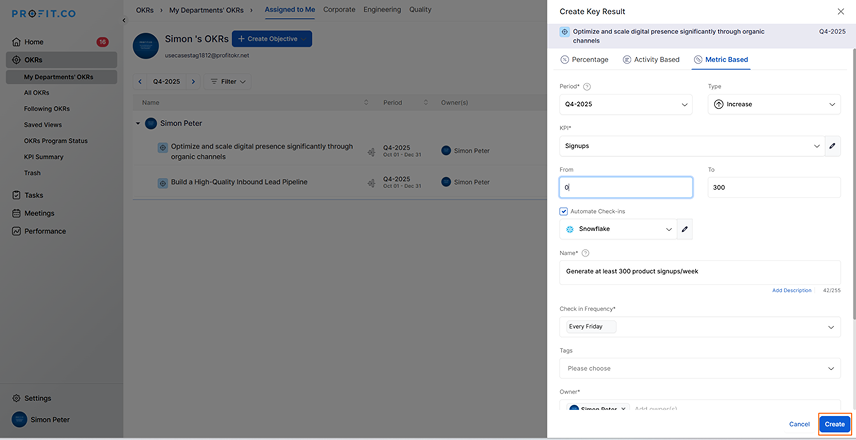The width and height of the screenshot is (856, 440).
Task: Click Simon Peter profile avatar at bottom
Action: point(20,419)
